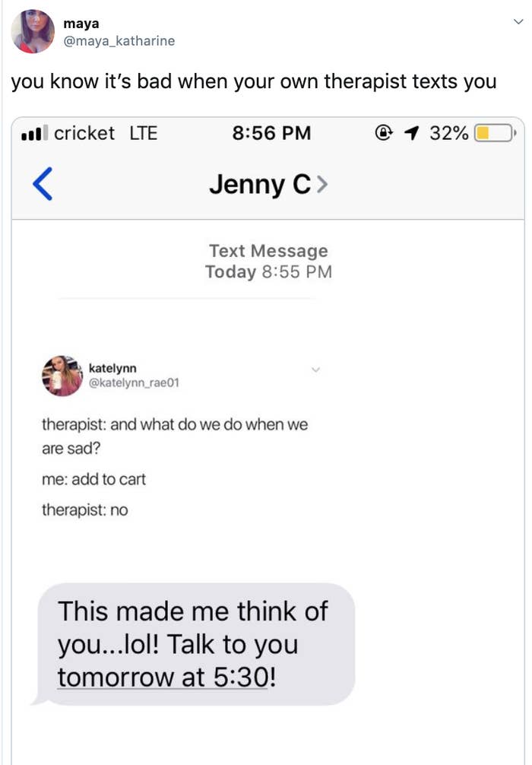Image resolution: width=532 pixels, height=765 pixels.
Task: Click katelynn's profile avatar
Action: pyautogui.click(x=62, y=375)
